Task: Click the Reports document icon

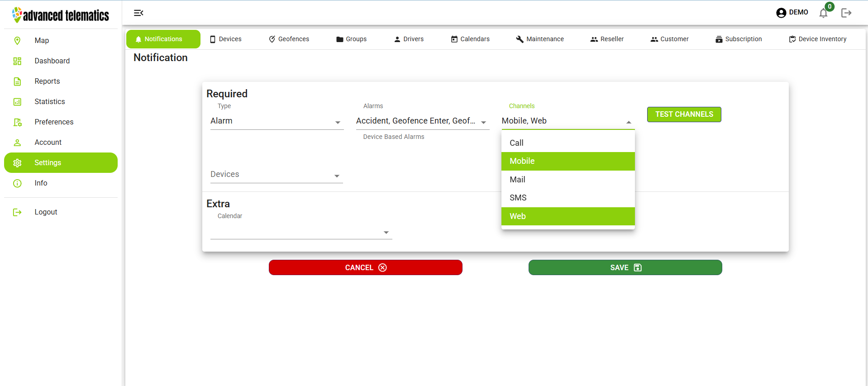Action: click(x=17, y=81)
